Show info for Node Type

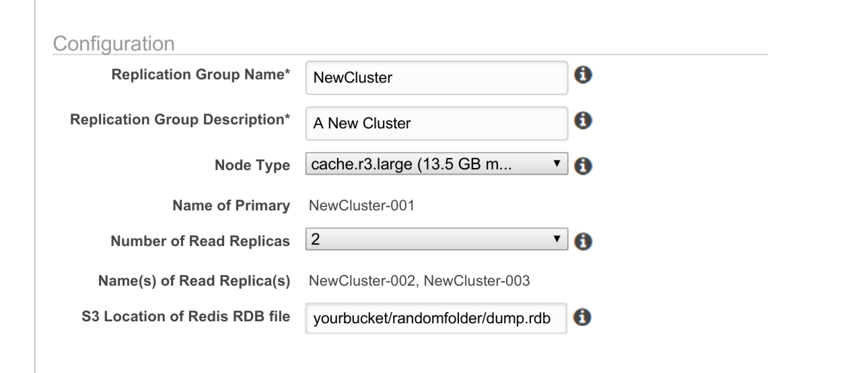584,165
